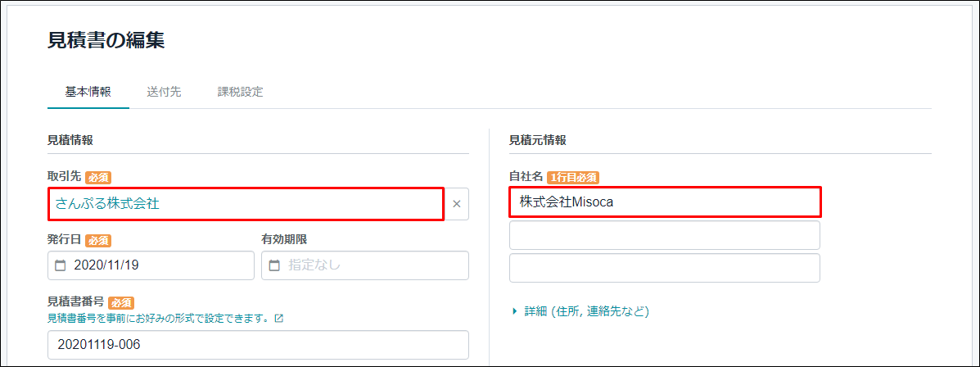Click the 必須 badge next to 取引先 label
The image size is (980, 367).
pyautogui.click(x=98, y=178)
